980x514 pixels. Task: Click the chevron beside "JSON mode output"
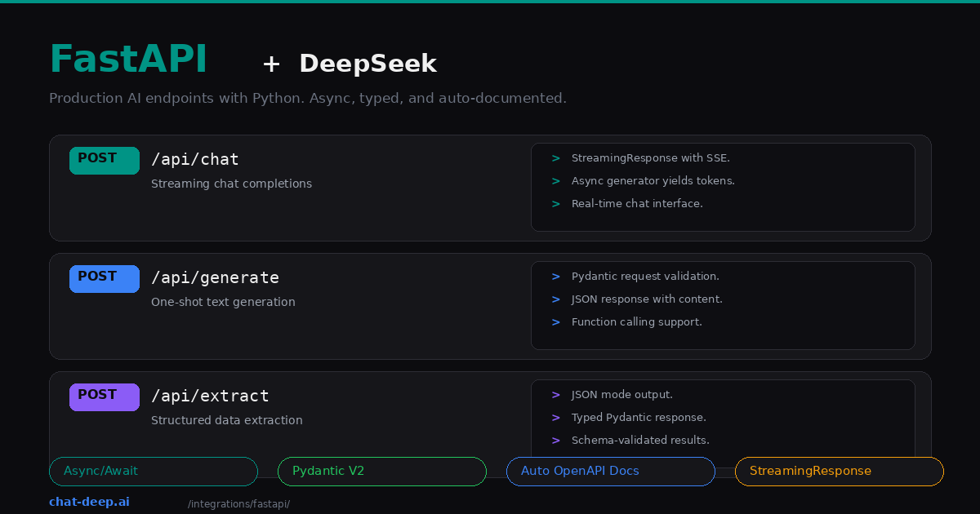coord(555,394)
